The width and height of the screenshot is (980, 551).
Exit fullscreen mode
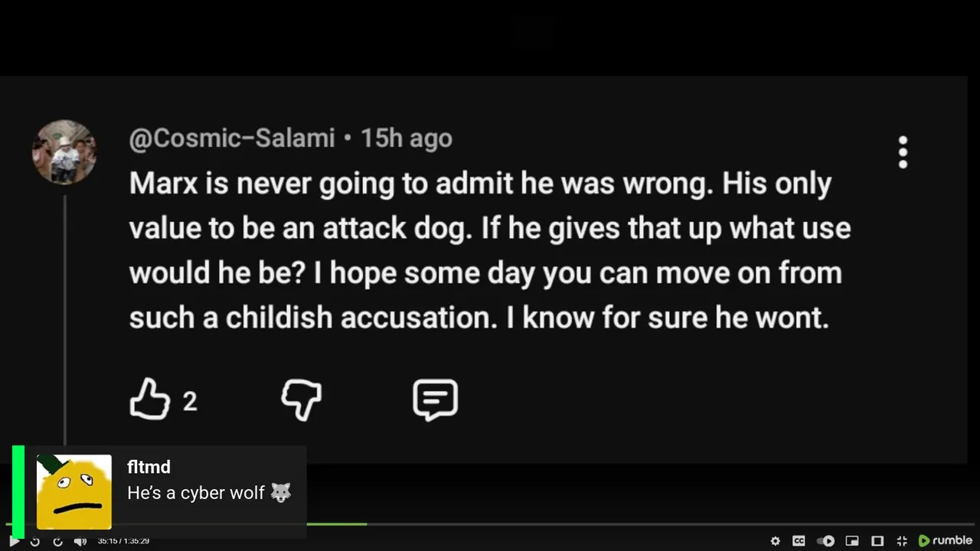(x=902, y=541)
